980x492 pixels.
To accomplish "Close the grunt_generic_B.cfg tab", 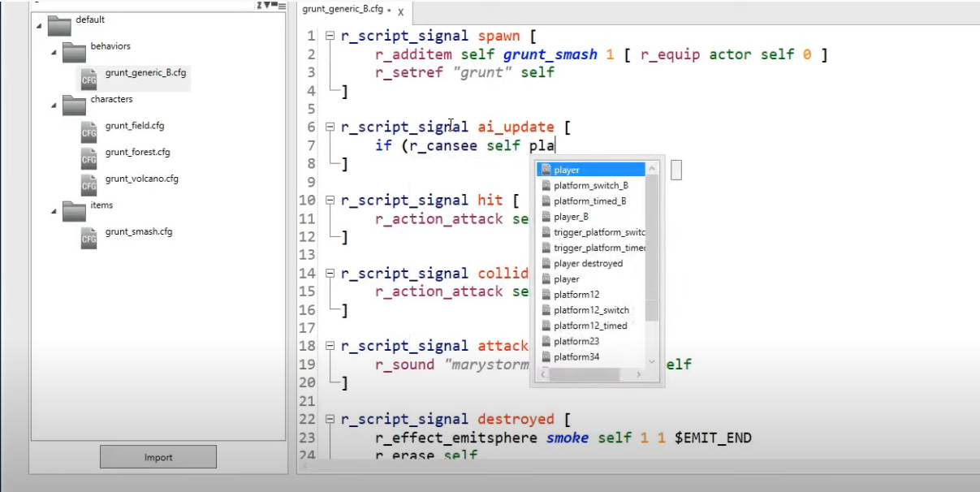I will pyautogui.click(x=400, y=11).
